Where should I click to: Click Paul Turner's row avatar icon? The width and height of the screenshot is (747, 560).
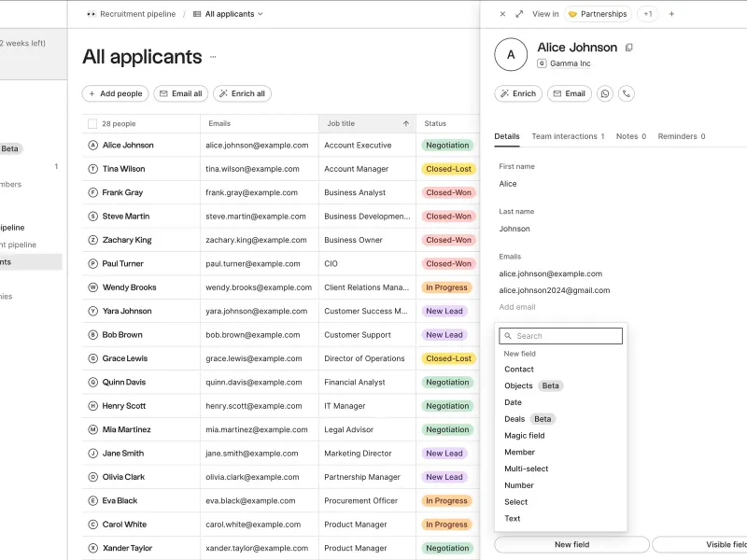pyautogui.click(x=93, y=264)
